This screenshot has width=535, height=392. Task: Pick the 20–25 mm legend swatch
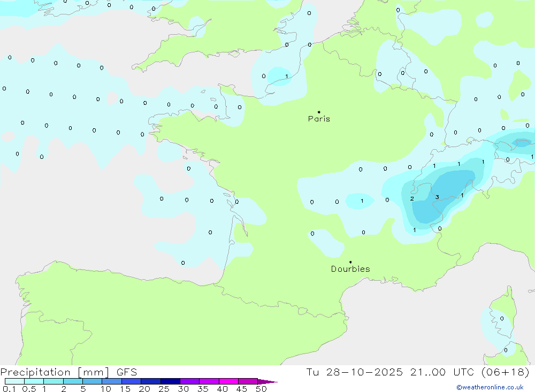tap(151, 381)
